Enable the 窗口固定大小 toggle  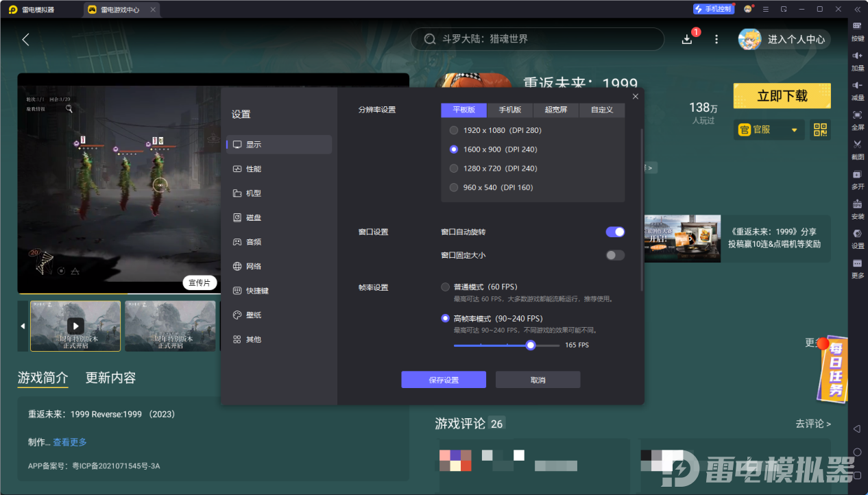pyautogui.click(x=615, y=255)
